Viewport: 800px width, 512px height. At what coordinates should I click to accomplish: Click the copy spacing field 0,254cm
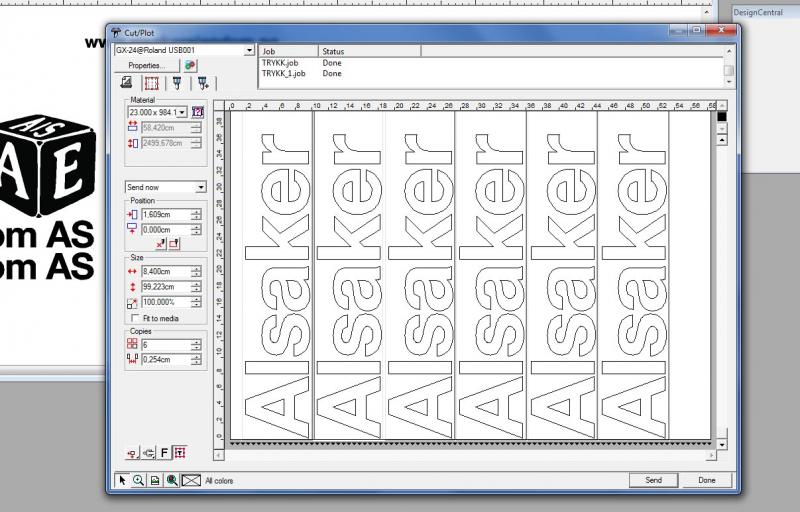coord(166,360)
